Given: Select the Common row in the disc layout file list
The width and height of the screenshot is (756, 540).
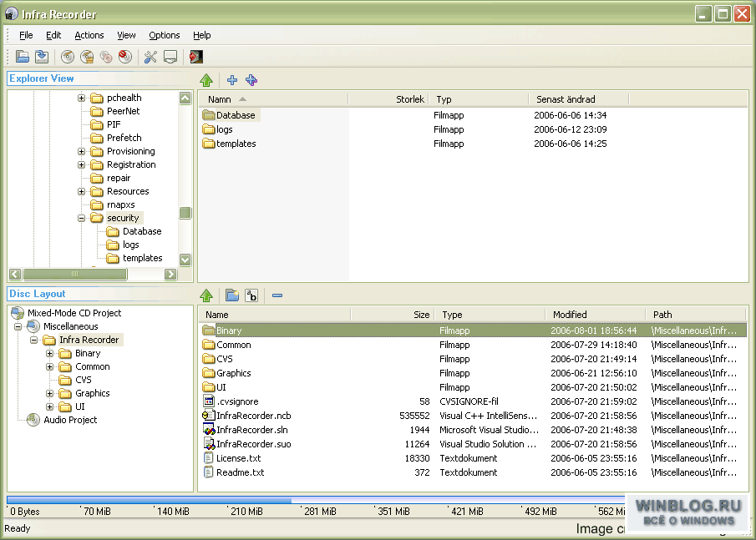Looking at the screenshot, I should pos(473,345).
